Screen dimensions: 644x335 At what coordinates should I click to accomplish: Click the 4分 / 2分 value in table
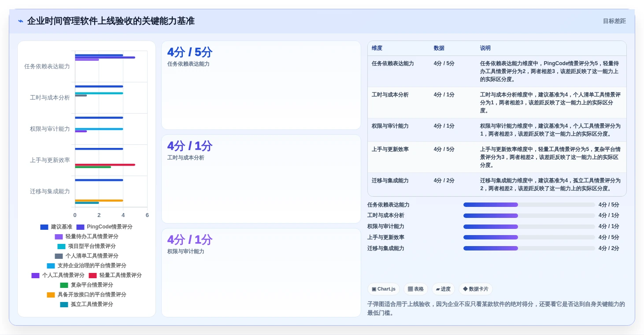(444, 181)
